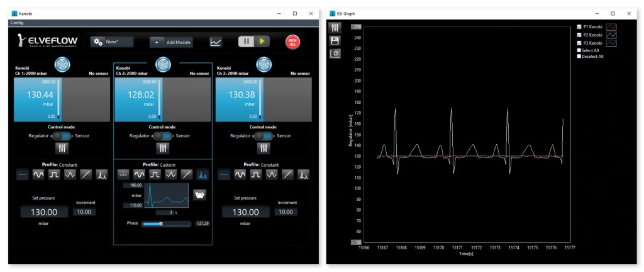The width and height of the screenshot is (644, 272).
Task: Uncheck the P2 Kenobi curve checkbox
Action: 579,35
